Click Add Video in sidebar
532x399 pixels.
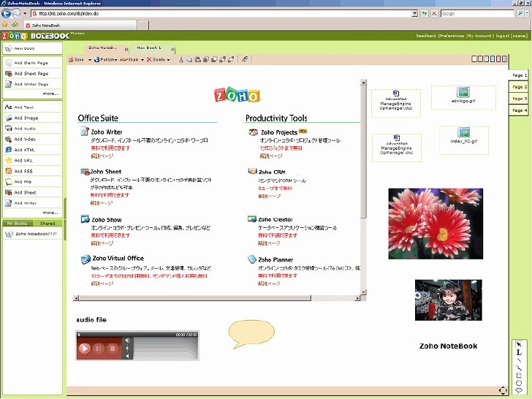pyautogui.click(x=32, y=139)
